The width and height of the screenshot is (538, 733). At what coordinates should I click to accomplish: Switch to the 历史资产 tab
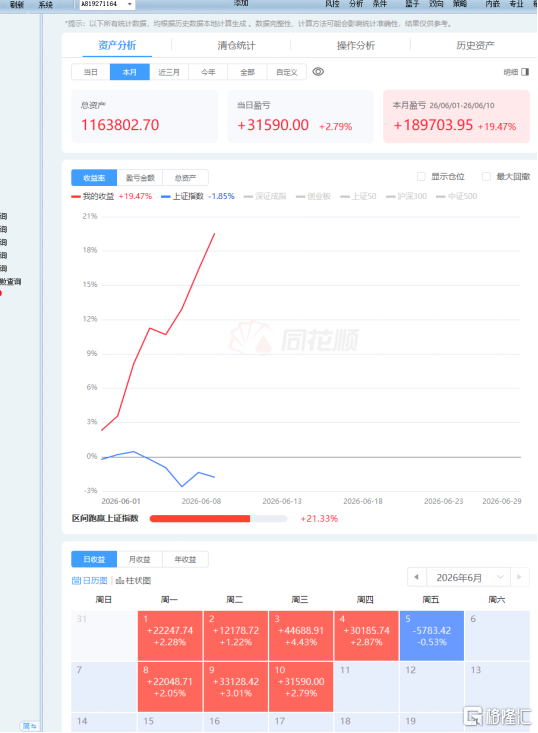point(475,45)
